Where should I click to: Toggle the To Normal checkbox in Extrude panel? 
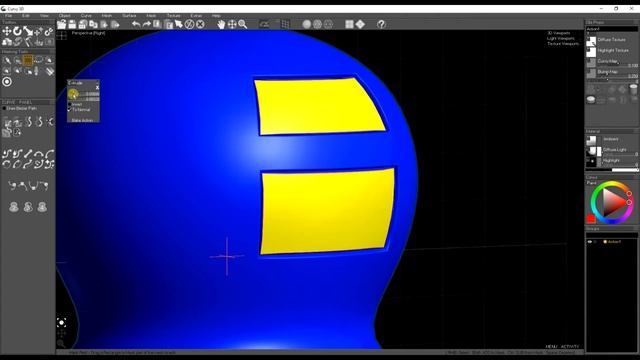click(x=69, y=110)
